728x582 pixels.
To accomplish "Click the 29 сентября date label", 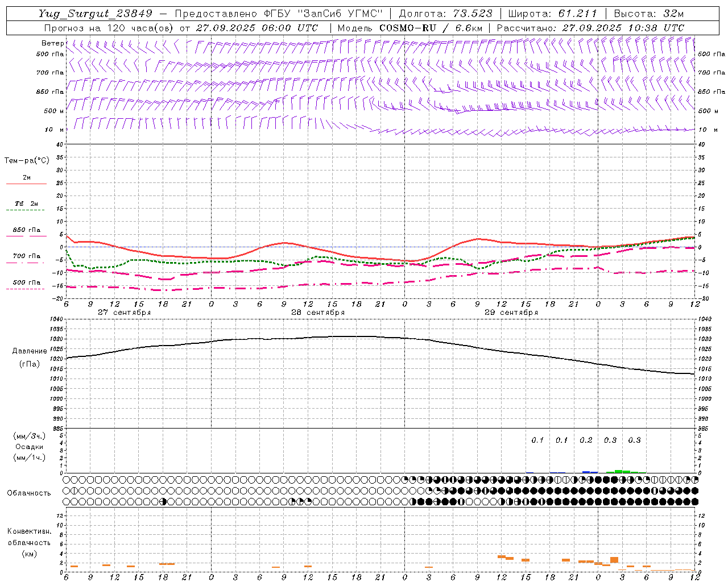I will 511,313.
